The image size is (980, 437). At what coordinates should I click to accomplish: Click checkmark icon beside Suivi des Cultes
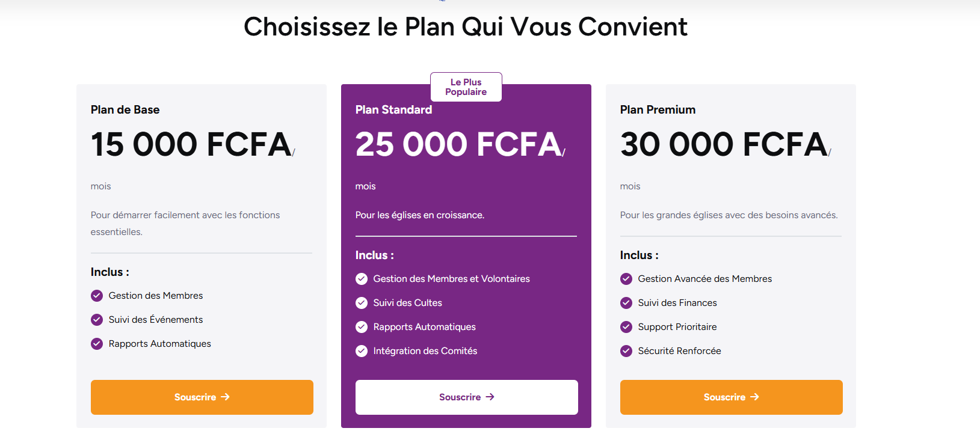[362, 303]
